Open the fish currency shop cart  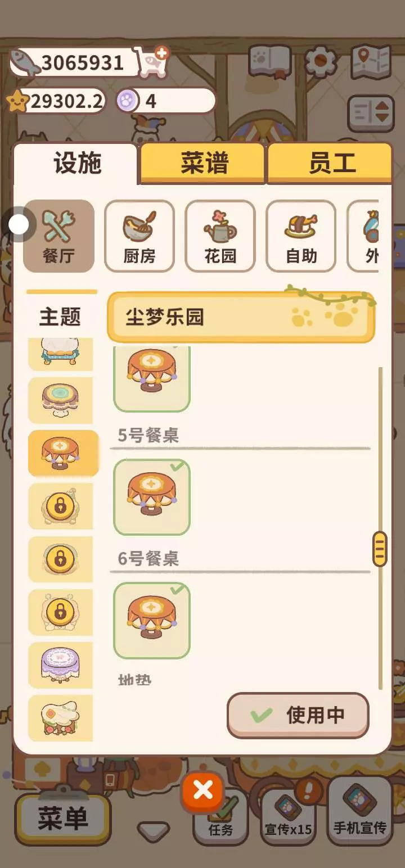(151, 62)
